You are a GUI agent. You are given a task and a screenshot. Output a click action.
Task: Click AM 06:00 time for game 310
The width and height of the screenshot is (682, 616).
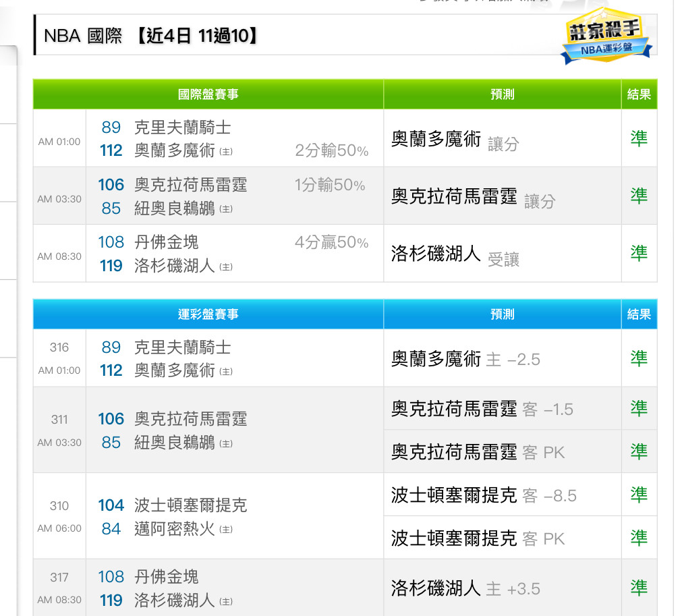pyautogui.click(x=59, y=528)
